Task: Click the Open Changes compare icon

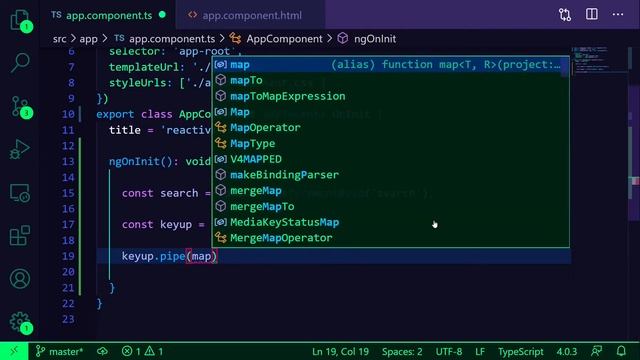Action: tap(565, 15)
